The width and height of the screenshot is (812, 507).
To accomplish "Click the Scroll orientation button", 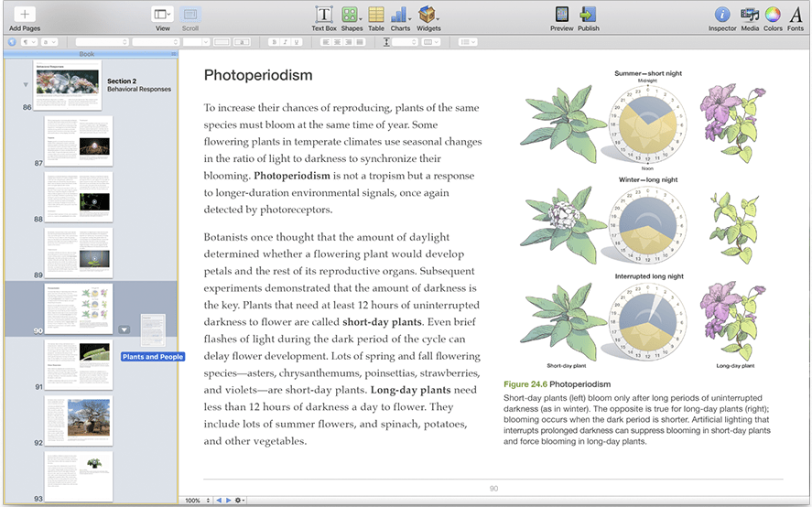I will click(x=190, y=16).
